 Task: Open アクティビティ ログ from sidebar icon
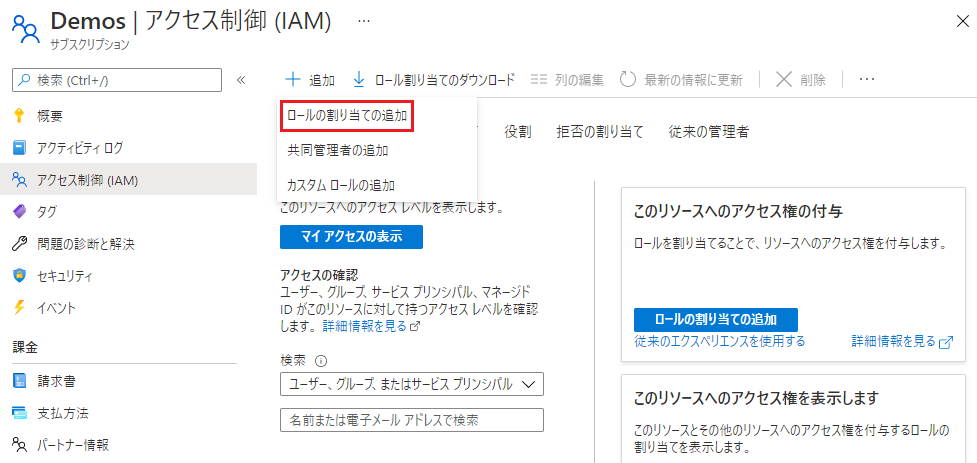[19, 148]
